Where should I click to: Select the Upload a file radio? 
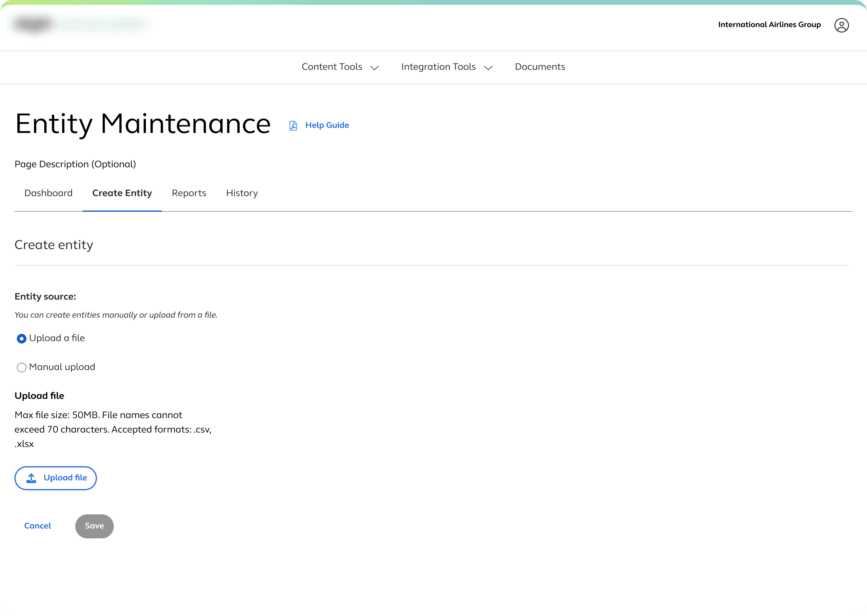point(22,338)
